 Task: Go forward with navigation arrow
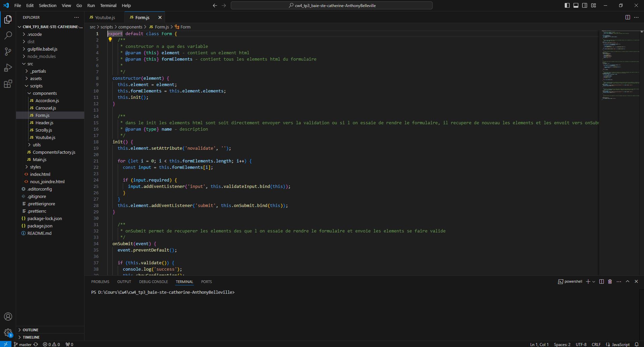pyautogui.click(x=224, y=5)
